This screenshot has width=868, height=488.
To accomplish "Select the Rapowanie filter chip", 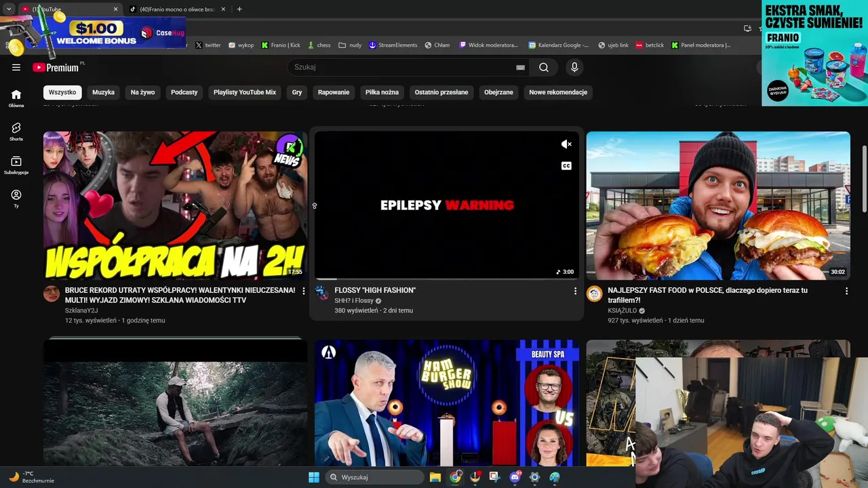I will (334, 92).
